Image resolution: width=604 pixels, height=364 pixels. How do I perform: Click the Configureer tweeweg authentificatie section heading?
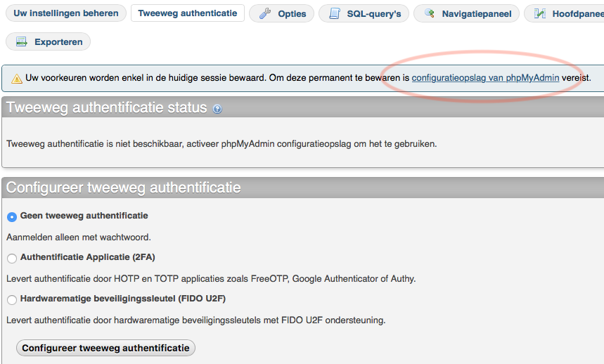click(124, 188)
